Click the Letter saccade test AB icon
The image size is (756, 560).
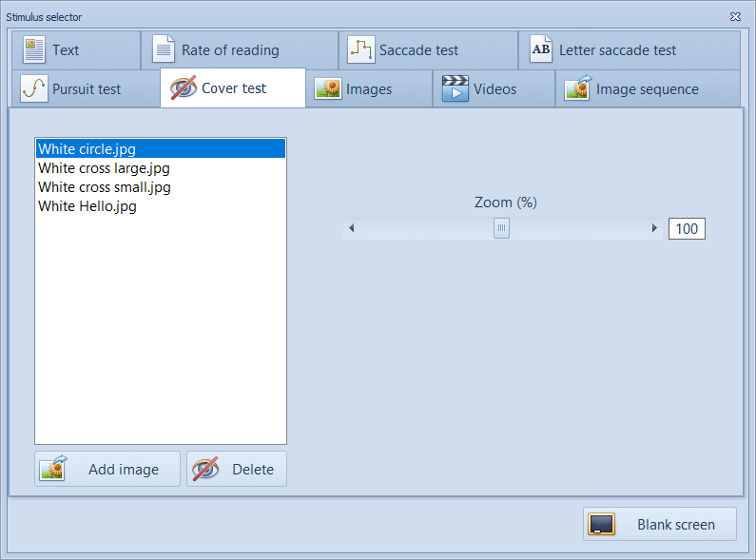click(x=540, y=49)
